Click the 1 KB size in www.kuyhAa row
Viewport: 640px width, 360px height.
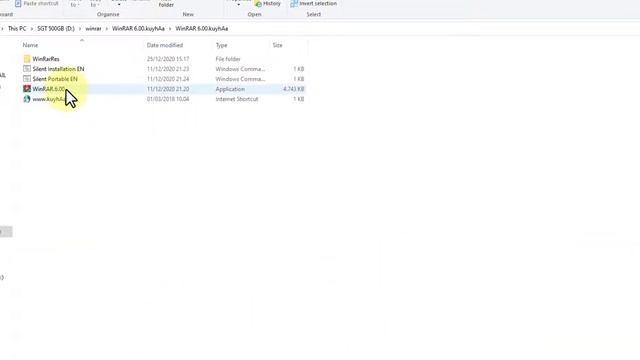pos(299,99)
